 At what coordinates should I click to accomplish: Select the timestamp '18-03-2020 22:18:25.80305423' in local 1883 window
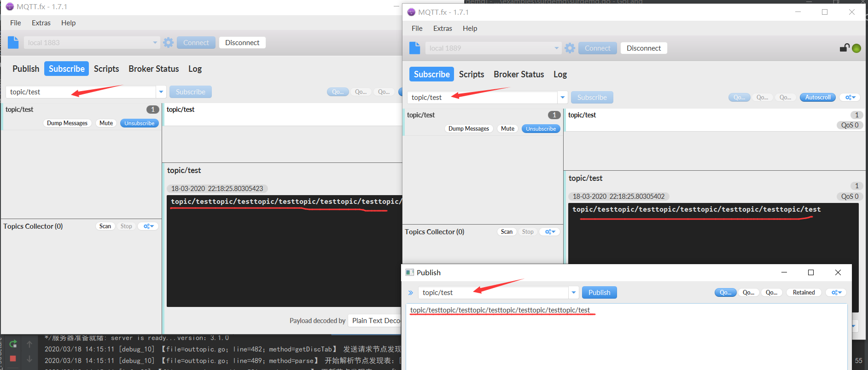click(217, 189)
